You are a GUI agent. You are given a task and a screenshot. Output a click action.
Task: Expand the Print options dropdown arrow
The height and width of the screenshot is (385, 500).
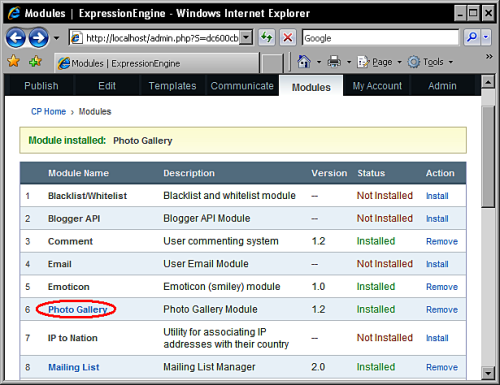point(349,62)
